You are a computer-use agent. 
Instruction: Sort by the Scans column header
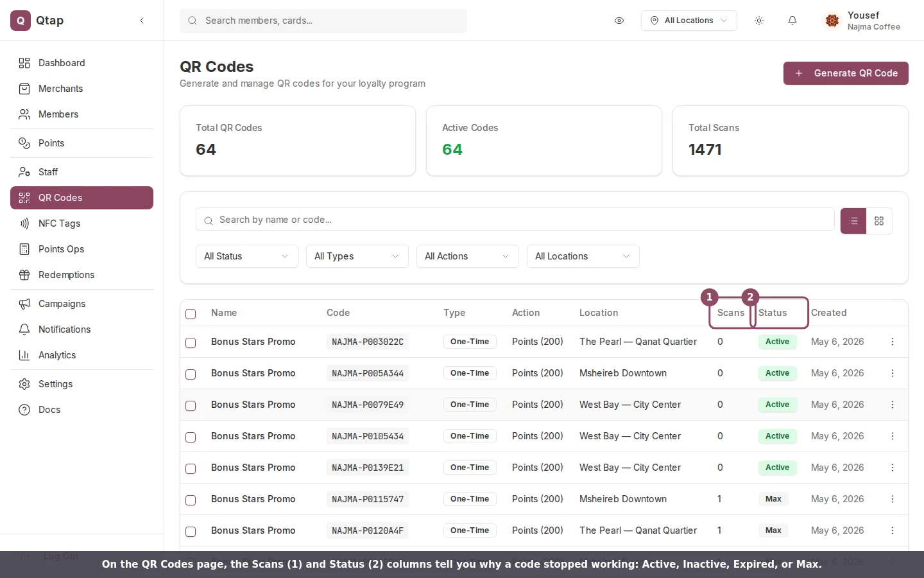(x=731, y=313)
